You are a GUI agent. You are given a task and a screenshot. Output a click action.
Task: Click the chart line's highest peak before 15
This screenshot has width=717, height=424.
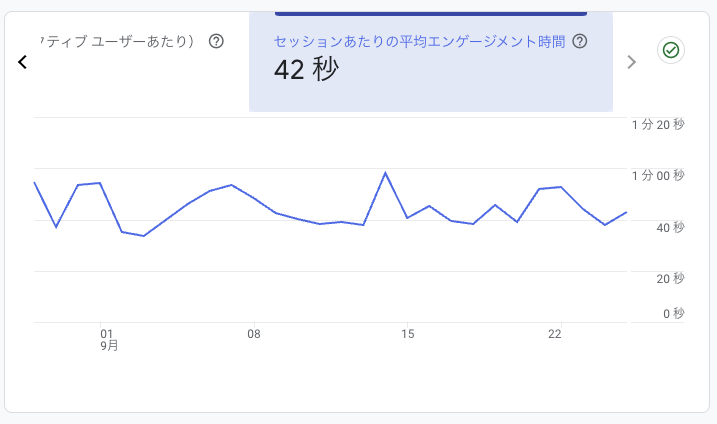coord(386,173)
